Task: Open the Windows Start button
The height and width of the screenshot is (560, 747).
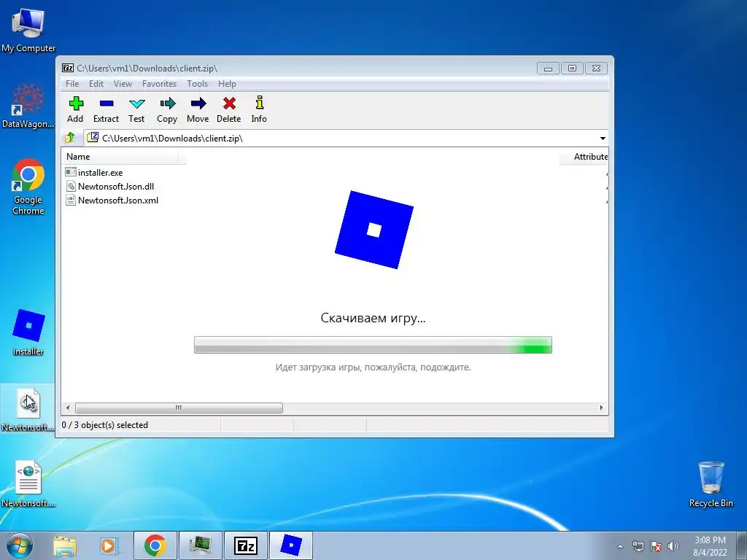Action: 20,545
